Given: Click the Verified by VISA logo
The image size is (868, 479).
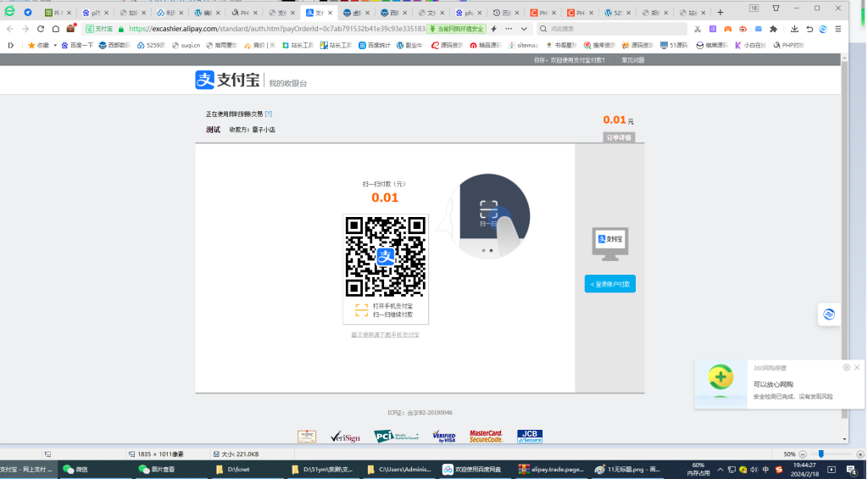Looking at the screenshot, I should (444, 437).
